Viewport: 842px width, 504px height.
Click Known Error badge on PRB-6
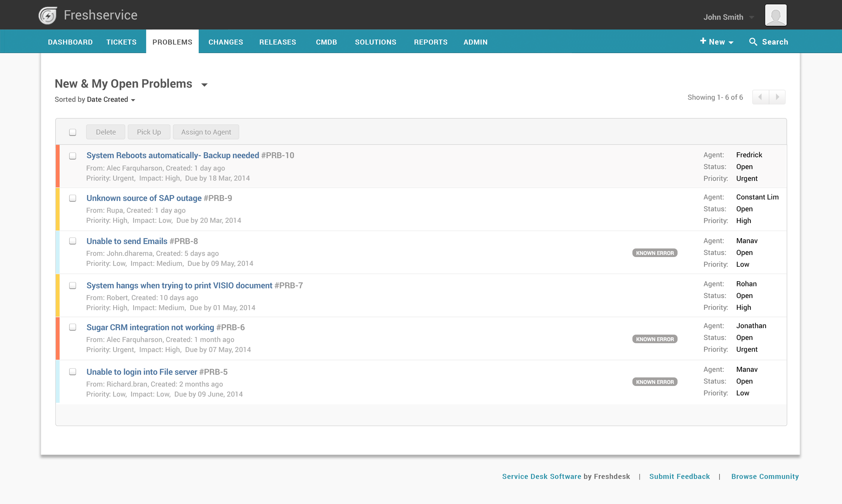[x=655, y=339]
